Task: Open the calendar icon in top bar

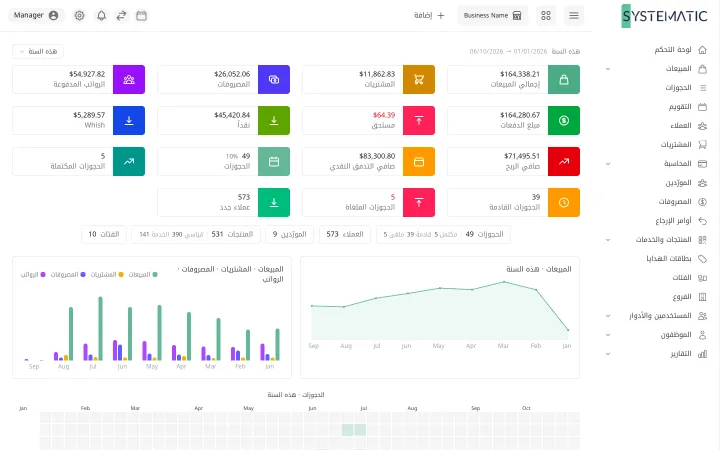Action: click(141, 16)
